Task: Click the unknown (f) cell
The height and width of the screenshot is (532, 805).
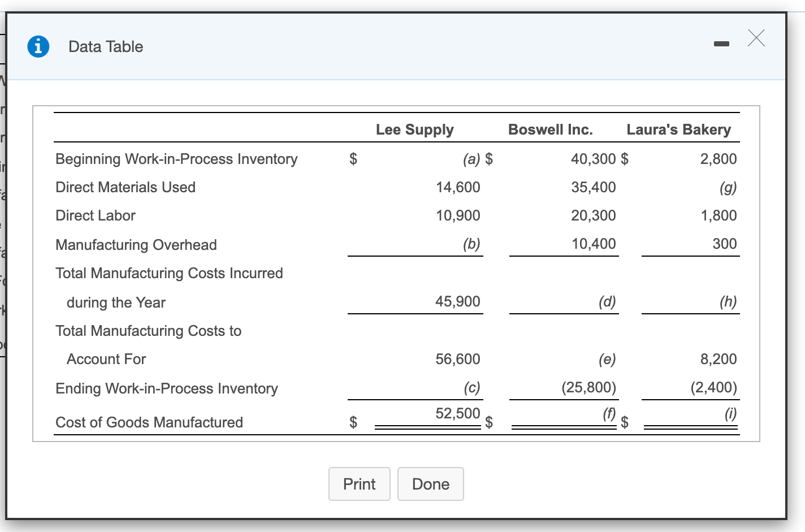Action: pyautogui.click(x=609, y=413)
